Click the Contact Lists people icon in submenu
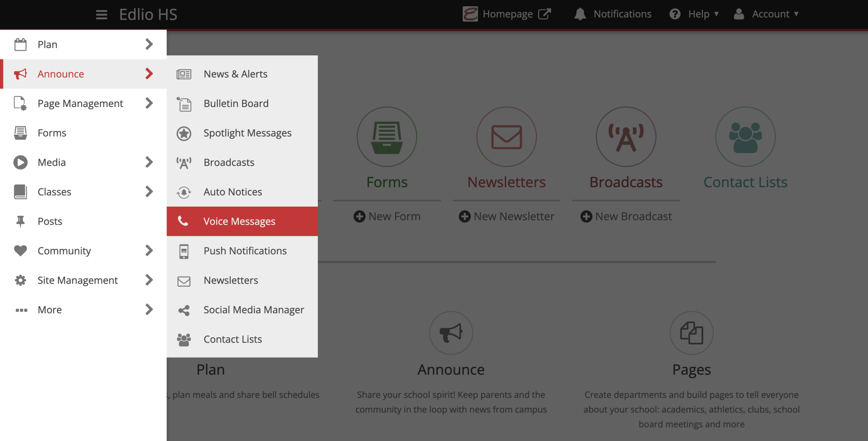This screenshot has height=441, width=868. click(x=184, y=340)
